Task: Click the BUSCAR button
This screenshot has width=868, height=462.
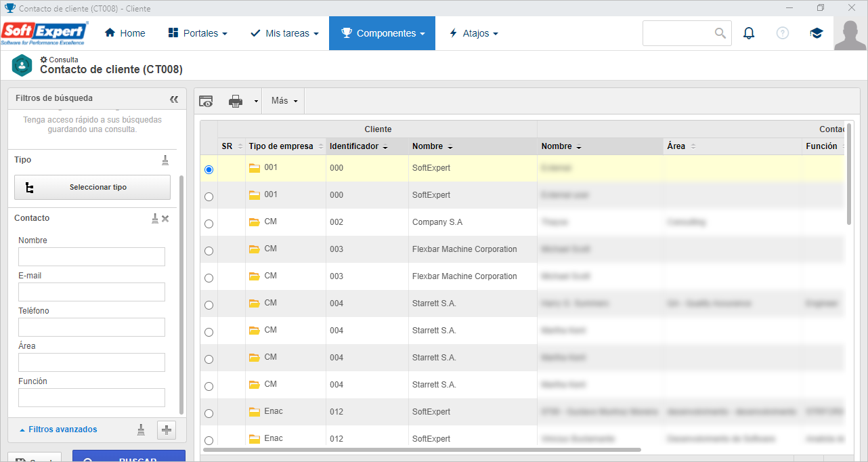Action: click(x=129, y=456)
